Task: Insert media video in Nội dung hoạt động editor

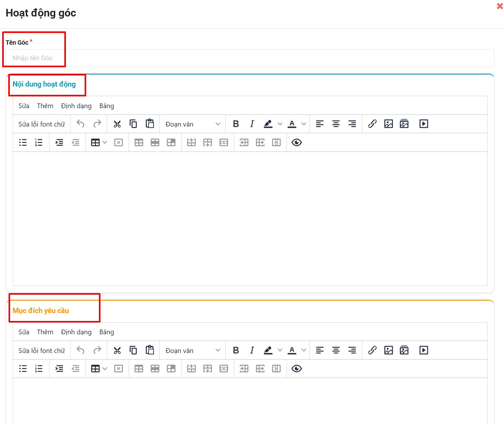Action: pyautogui.click(x=423, y=124)
